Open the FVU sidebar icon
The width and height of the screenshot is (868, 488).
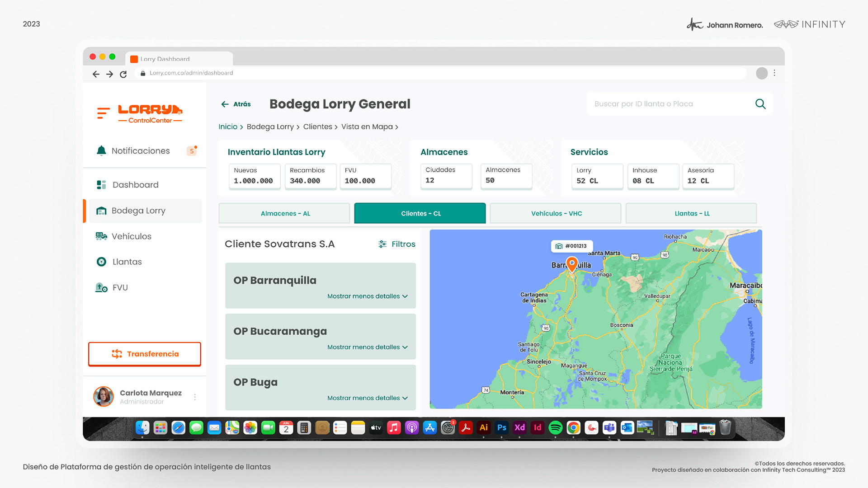[x=101, y=287]
